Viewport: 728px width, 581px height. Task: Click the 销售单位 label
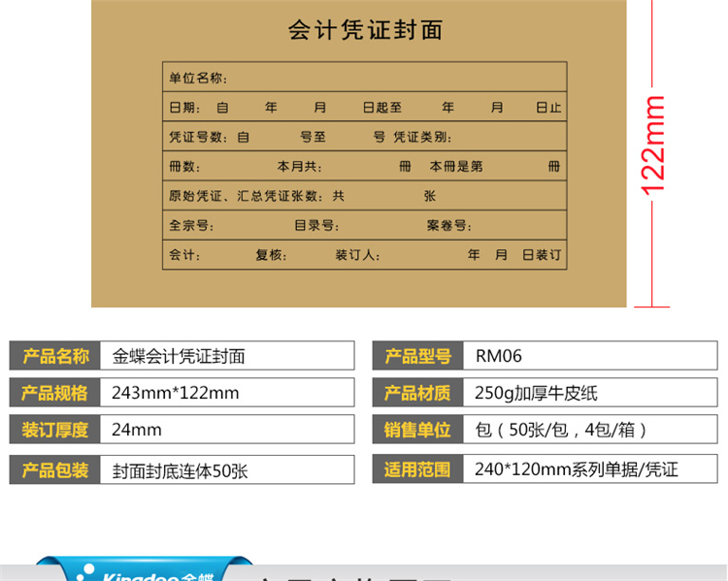(417, 430)
